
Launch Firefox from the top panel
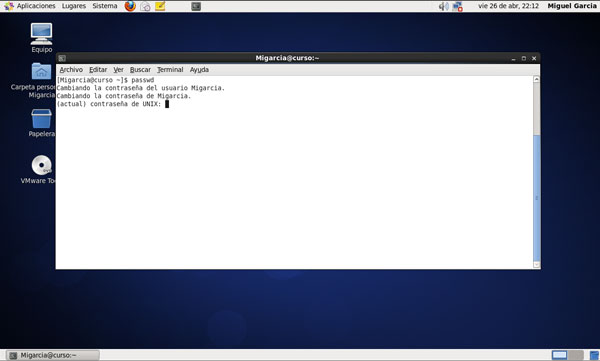pyautogui.click(x=130, y=6)
